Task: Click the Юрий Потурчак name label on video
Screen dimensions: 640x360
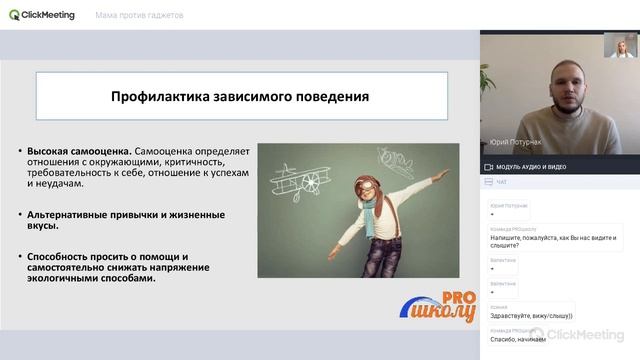Action: pos(515,142)
